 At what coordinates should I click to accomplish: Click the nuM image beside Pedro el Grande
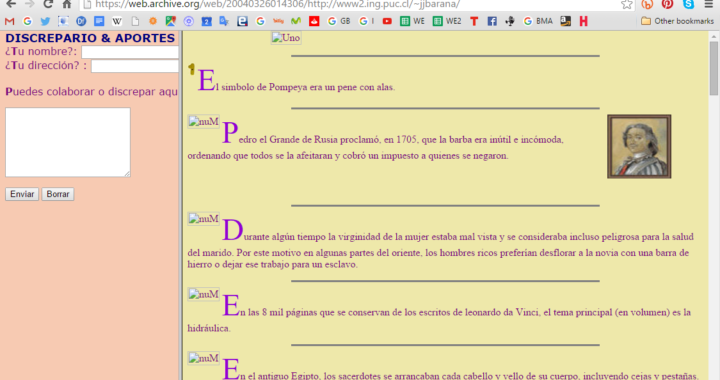coord(203,122)
